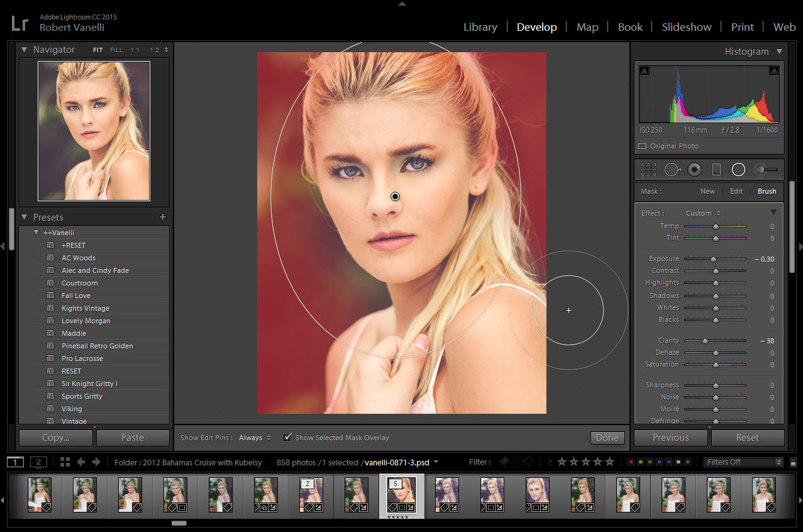The image size is (803, 532).
Task: Switch to the Library module
Action: click(480, 27)
